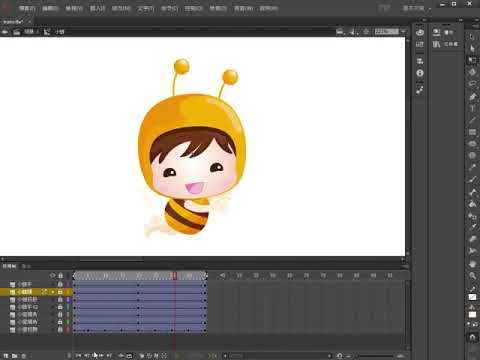
Task: Click the Delete layer trash icon
Action: click(24, 356)
